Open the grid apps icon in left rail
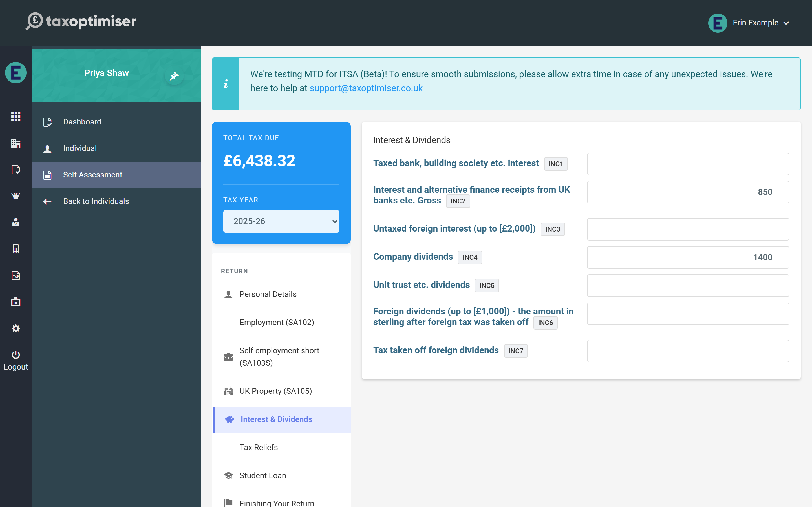This screenshot has width=812, height=507. 16,117
